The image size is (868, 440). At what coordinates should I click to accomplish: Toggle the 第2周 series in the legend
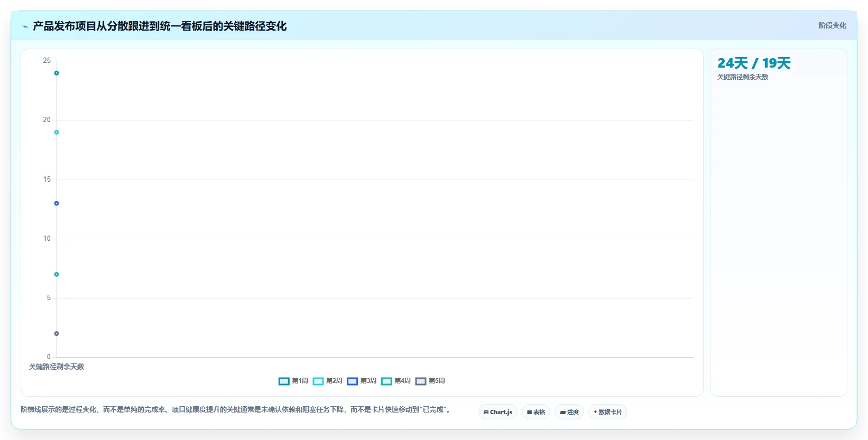[x=328, y=381]
